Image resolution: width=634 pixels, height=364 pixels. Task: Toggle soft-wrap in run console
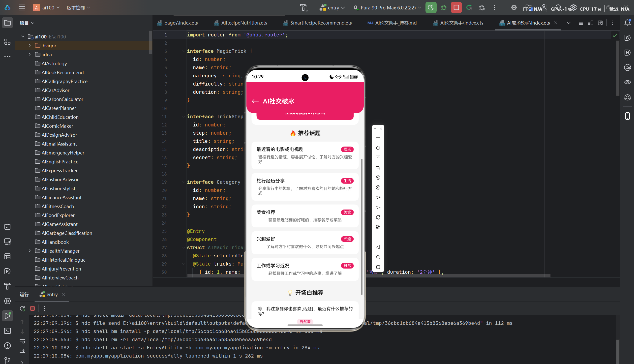point(22,341)
